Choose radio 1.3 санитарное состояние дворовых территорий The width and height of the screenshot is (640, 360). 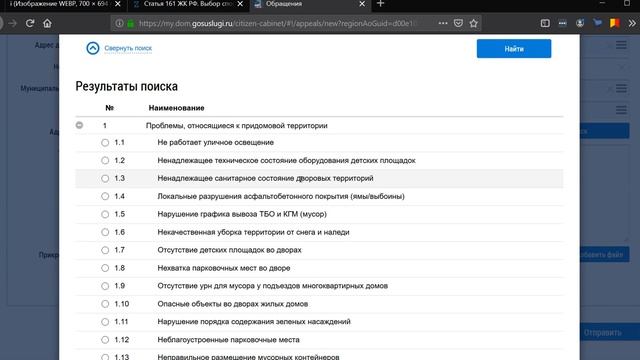(105, 178)
